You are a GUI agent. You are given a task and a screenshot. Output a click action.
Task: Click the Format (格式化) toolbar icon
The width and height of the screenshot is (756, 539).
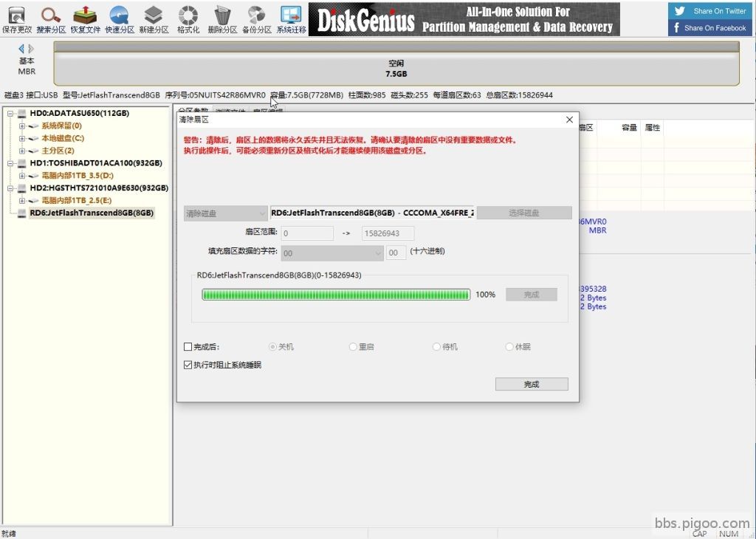188,19
